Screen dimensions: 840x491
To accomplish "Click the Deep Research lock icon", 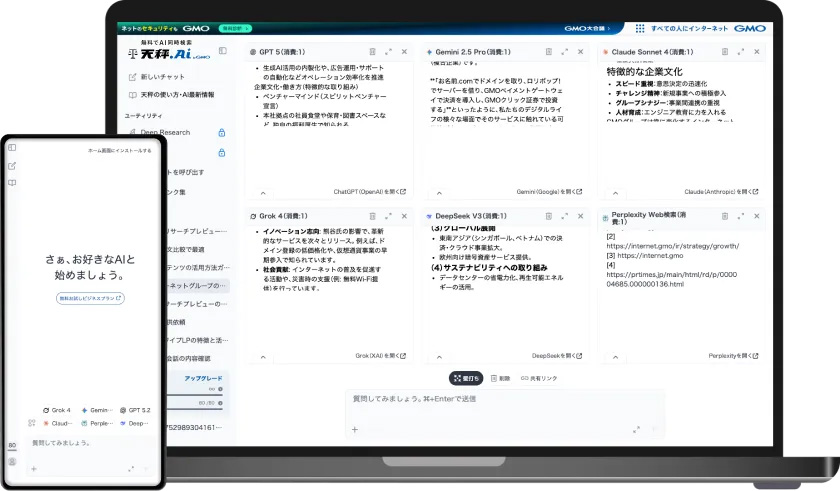I will 222,133.
